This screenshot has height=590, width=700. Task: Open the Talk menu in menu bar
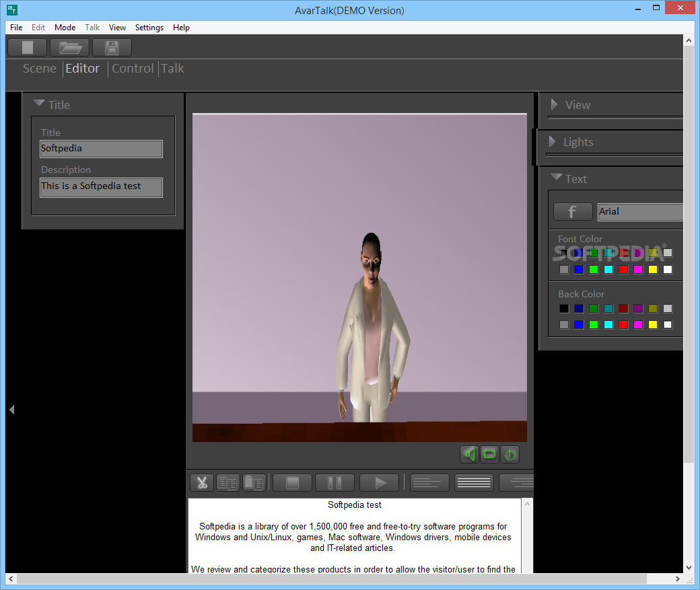[x=92, y=27]
